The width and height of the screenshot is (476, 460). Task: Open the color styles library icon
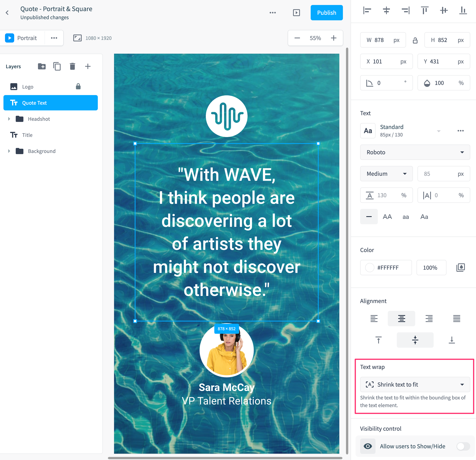tap(460, 268)
